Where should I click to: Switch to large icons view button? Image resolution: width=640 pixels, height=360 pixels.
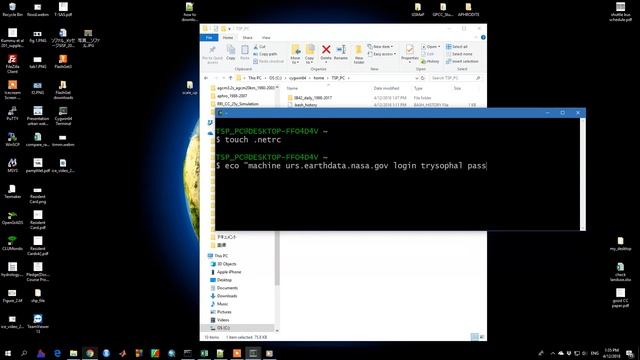coord(482,337)
